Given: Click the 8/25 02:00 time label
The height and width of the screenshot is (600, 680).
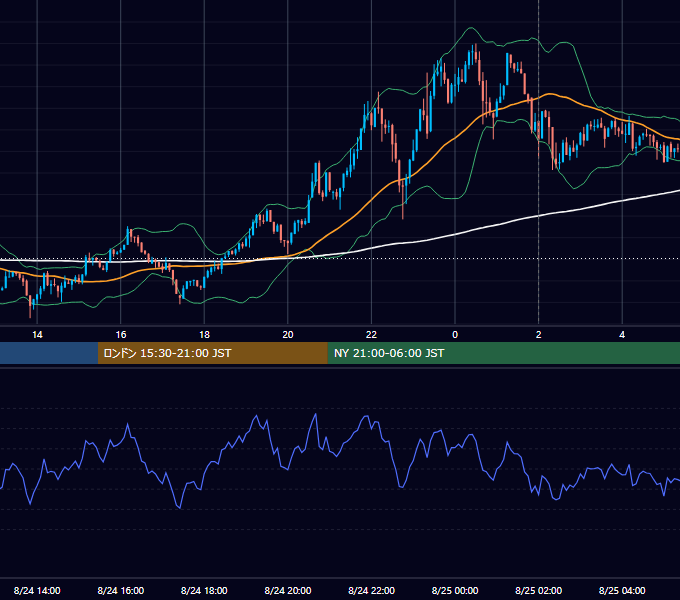Looking at the screenshot, I should [538, 590].
